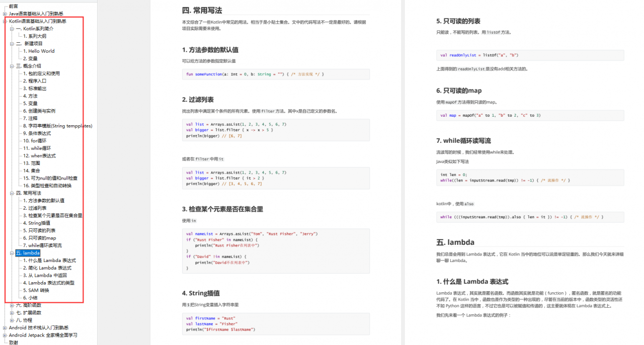Collapse the "三. 概念介绍" section
644x345 pixels.
(x=11, y=65)
